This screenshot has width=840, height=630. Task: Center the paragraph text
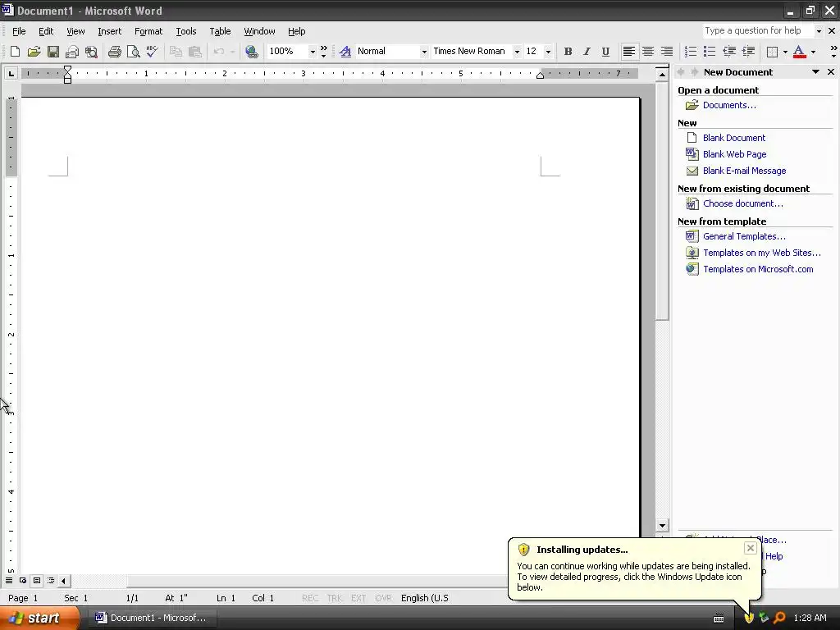(648, 52)
